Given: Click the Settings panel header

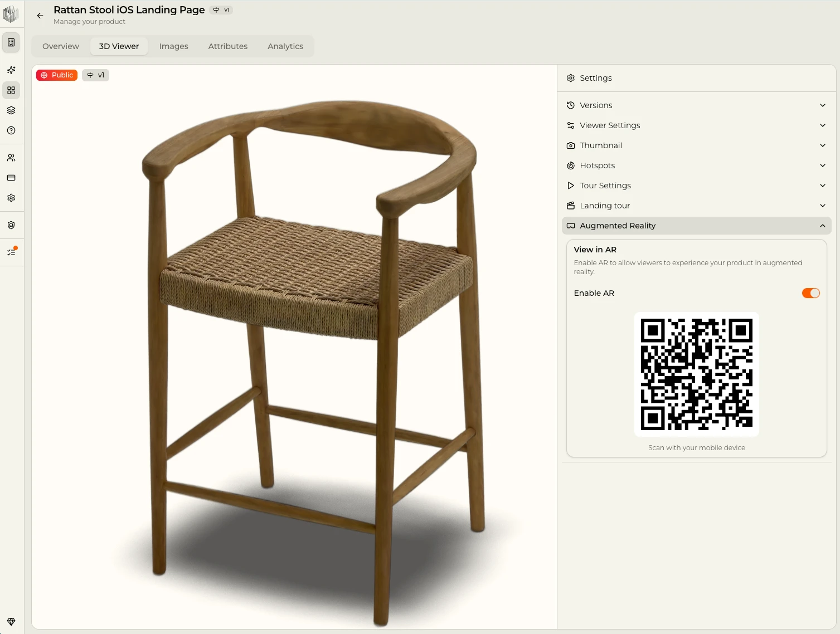Looking at the screenshot, I should pyautogui.click(x=697, y=78).
